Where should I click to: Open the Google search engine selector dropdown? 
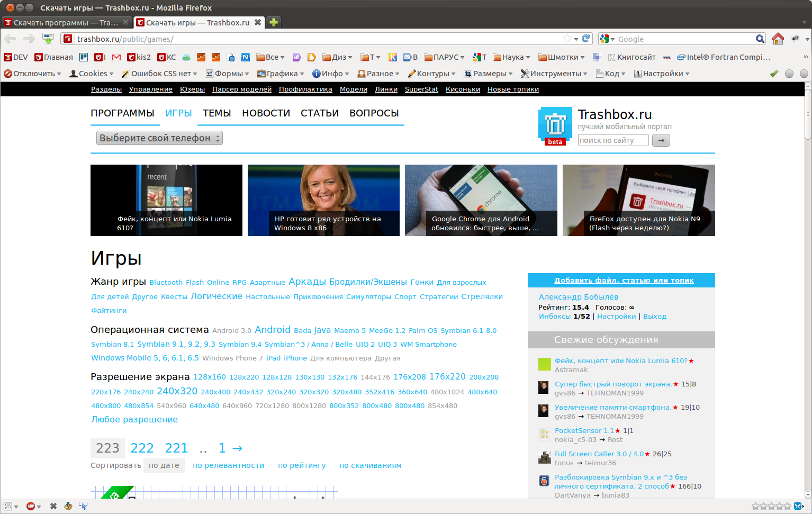click(607, 39)
